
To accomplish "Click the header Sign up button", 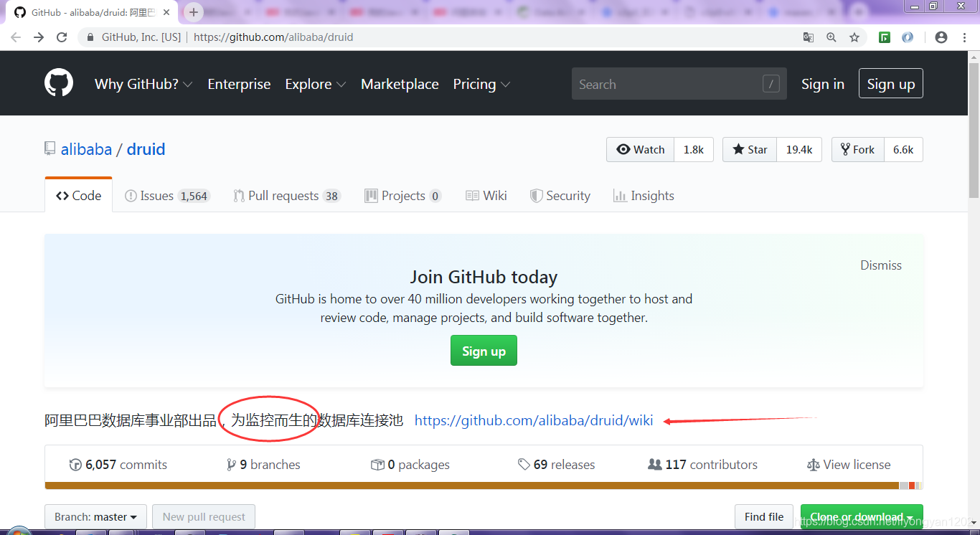I will [x=891, y=84].
